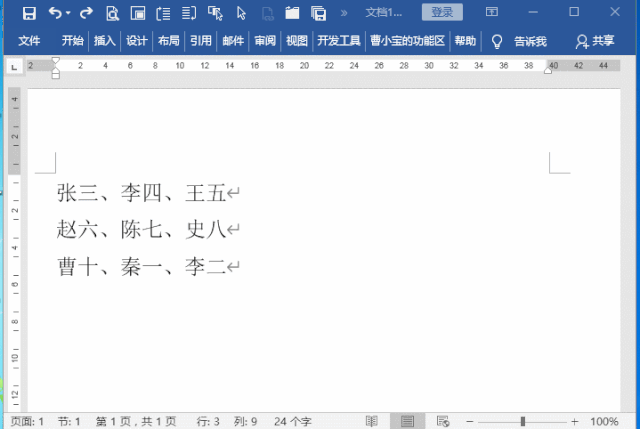Switch to Web Layout view icon
640x429 pixels.
click(443, 421)
